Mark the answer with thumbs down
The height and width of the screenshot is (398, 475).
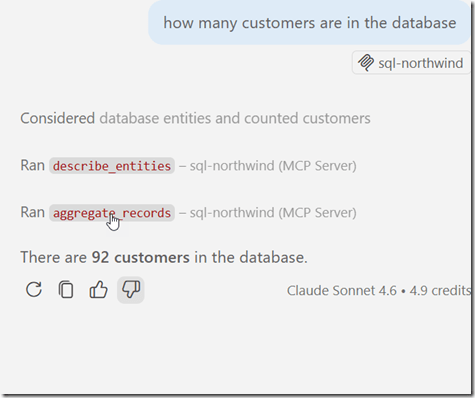[x=131, y=289]
